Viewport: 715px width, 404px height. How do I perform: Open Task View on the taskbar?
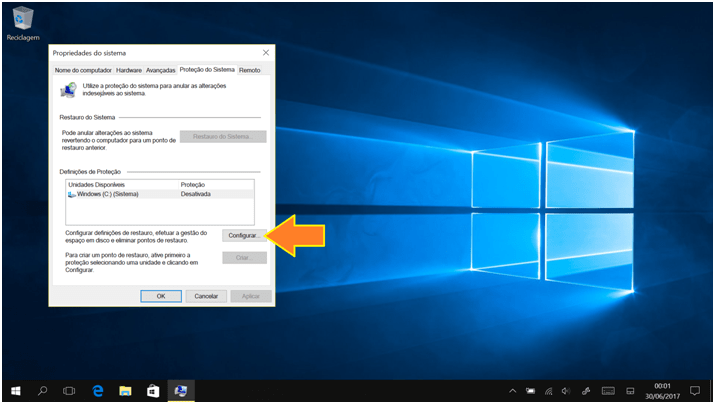70,390
